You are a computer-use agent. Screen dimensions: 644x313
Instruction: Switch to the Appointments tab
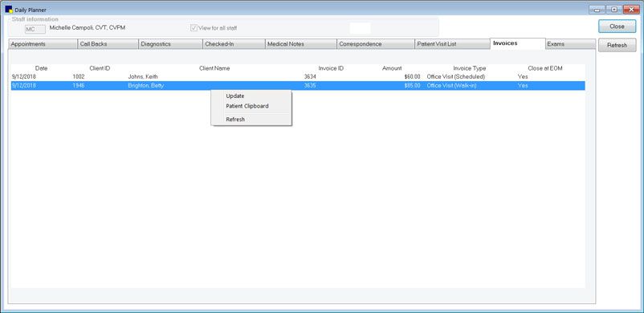click(43, 44)
